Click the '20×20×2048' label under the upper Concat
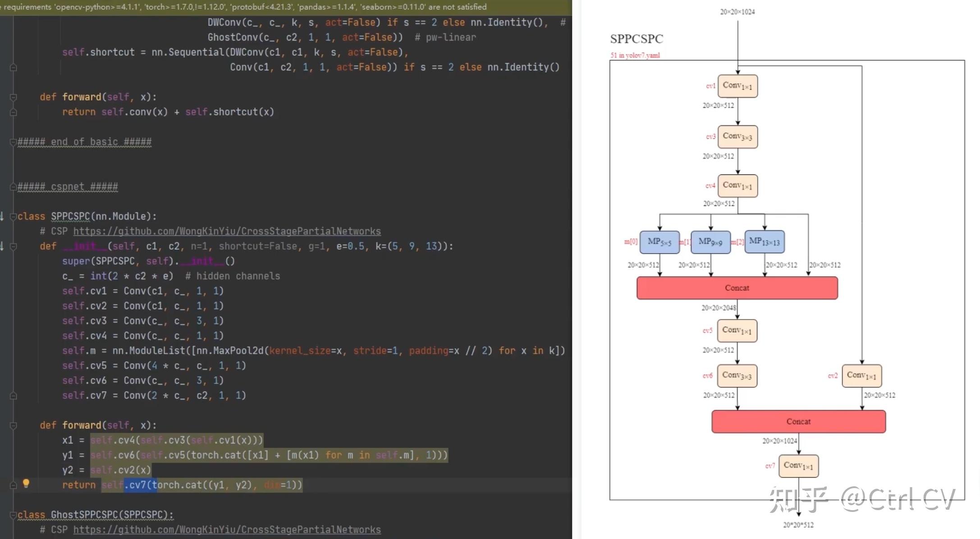Screen dimensions: 980x539 click(x=719, y=308)
